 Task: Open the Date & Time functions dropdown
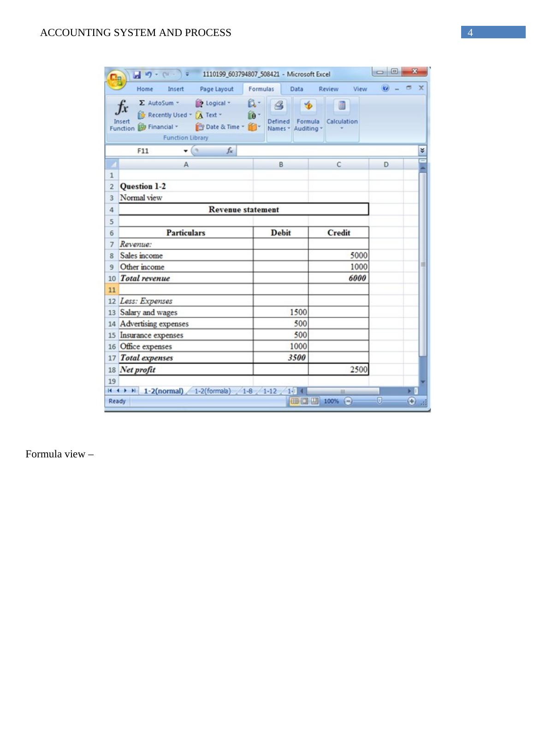(x=243, y=127)
